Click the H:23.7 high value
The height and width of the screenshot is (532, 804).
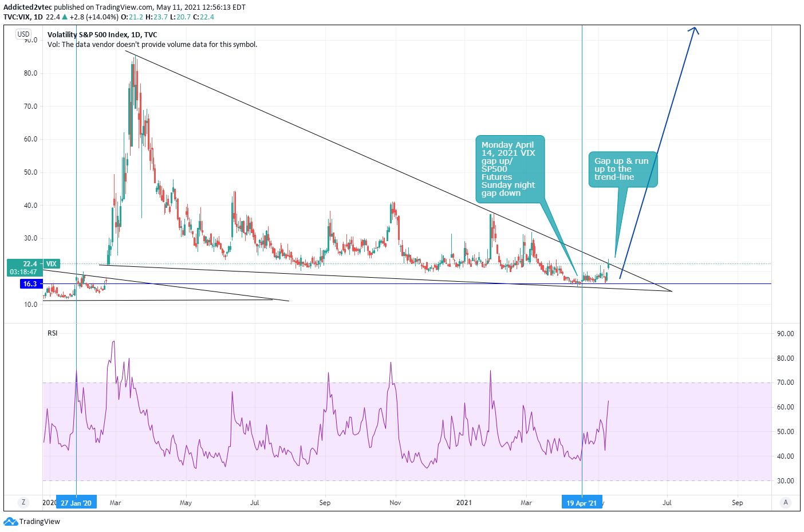click(x=157, y=17)
